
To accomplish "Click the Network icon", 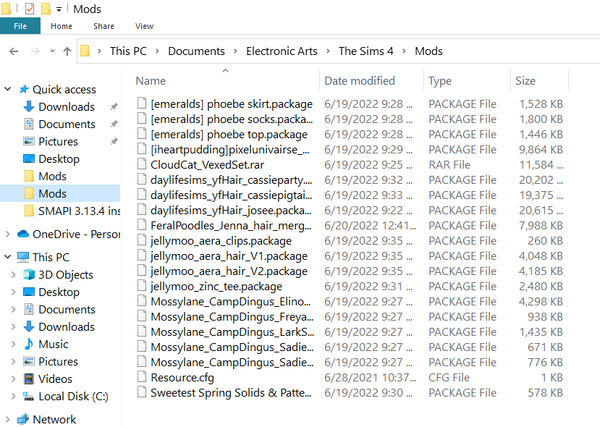I will point(23,419).
